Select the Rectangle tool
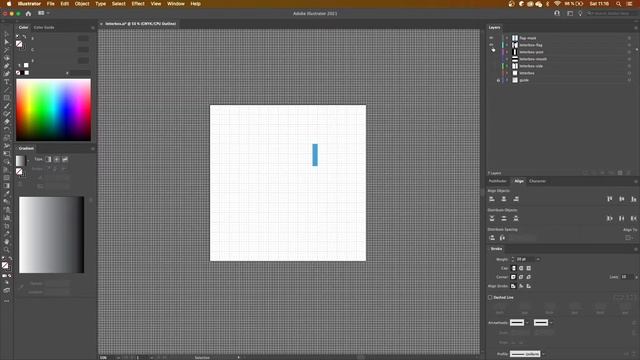Viewport: 640px width, 360px height. [x=7, y=98]
